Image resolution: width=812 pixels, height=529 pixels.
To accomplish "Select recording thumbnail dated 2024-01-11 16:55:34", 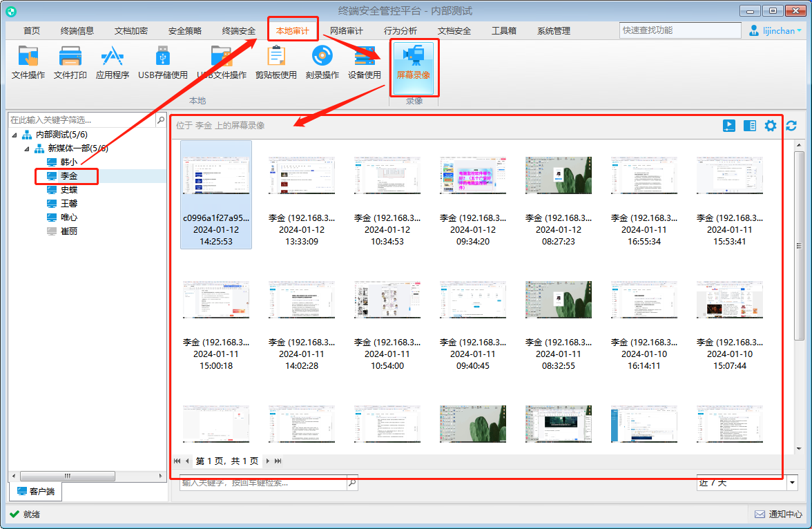I will [x=644, y=201].
